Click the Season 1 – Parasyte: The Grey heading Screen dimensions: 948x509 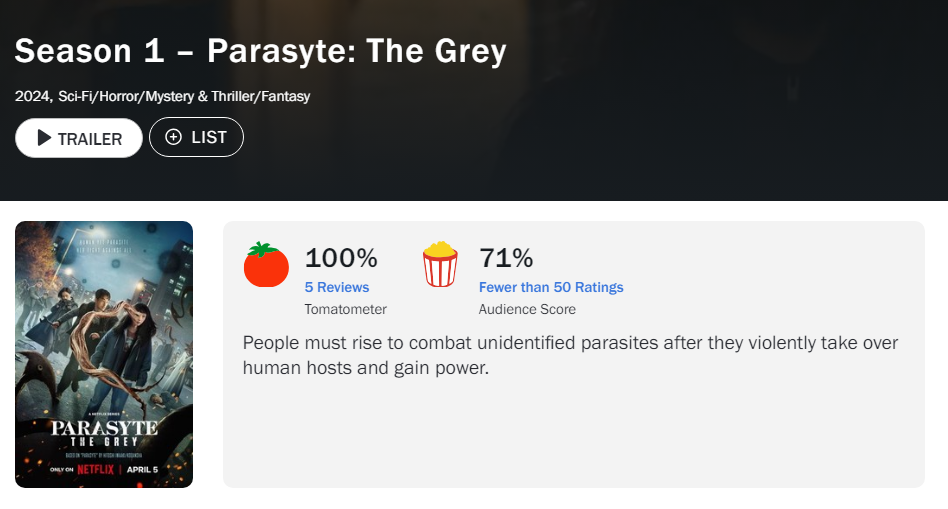(261, 52)
